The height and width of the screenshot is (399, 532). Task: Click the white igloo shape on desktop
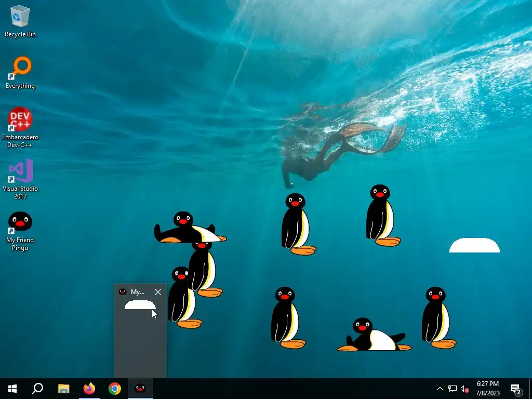[474, 245]
